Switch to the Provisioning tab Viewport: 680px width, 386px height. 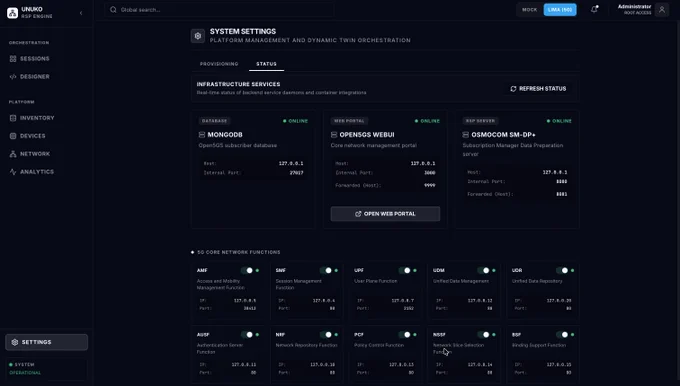(219, 64)
